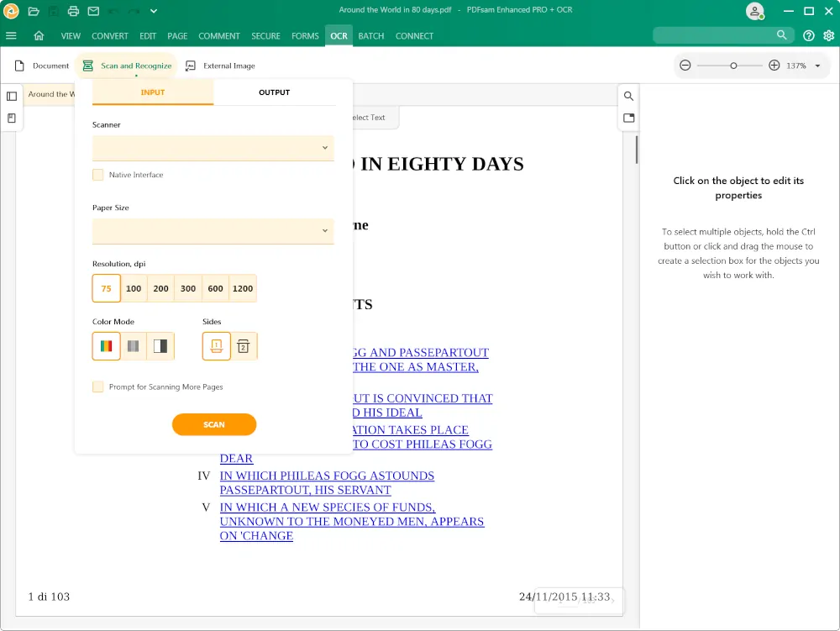Select full color scanning mode icon
Screen dimensions: 840x631
(x=106, y=346)
